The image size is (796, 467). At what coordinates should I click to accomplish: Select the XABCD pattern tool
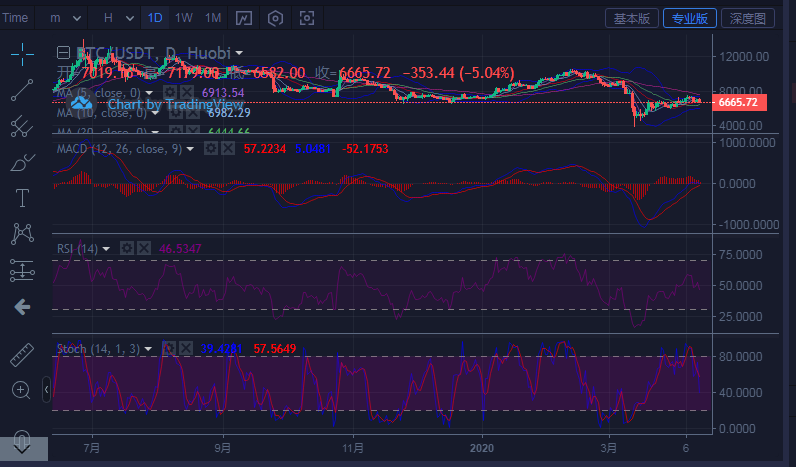pos(22,234)
